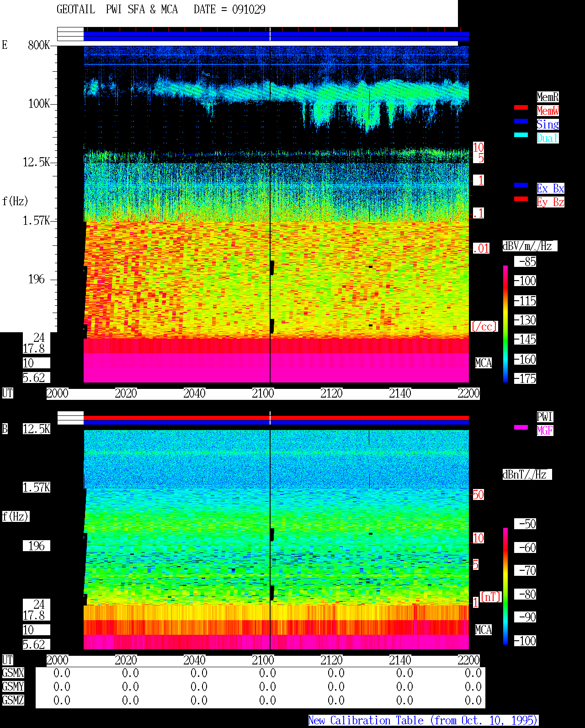This screenshot has height=728, width=585.
Task: Click the -100 value on dBnT scale
Action: (525, 641)
